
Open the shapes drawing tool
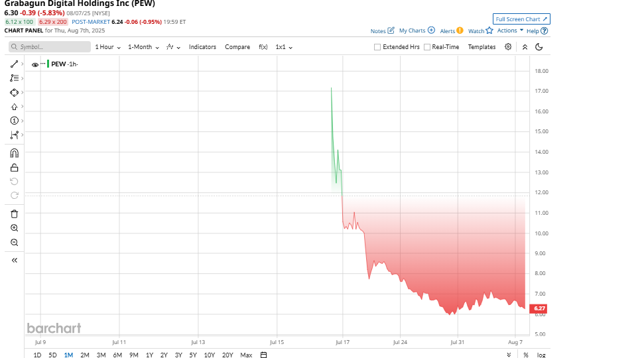coord(15,92)
